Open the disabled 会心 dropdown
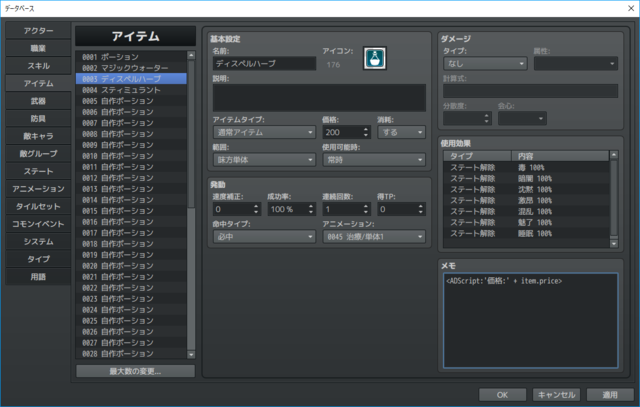 pos(522,119)
